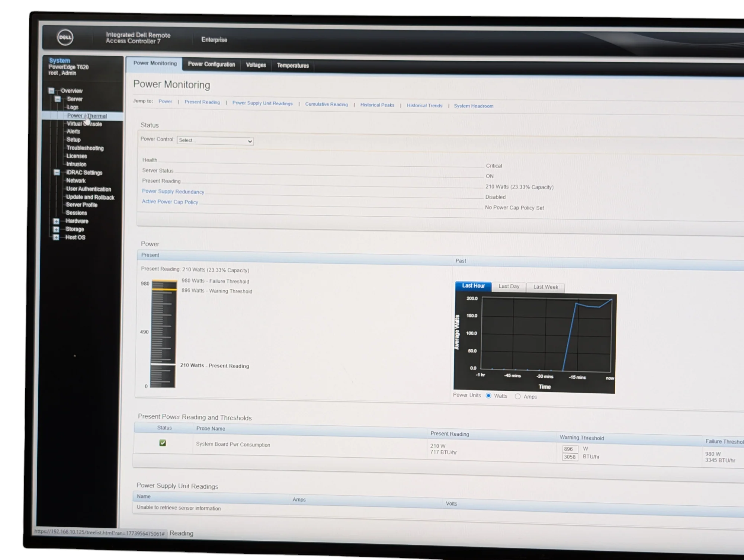Click 'Unable to retrieve sensor information' message

179,508
